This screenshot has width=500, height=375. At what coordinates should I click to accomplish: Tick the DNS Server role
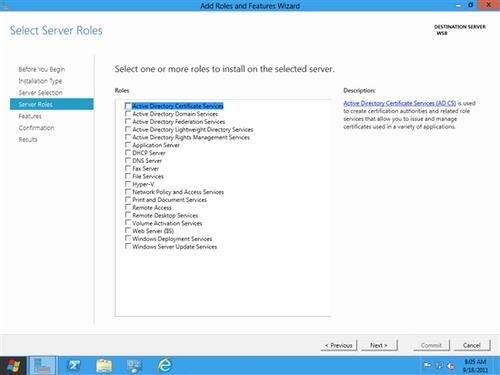tap(128, 160)
